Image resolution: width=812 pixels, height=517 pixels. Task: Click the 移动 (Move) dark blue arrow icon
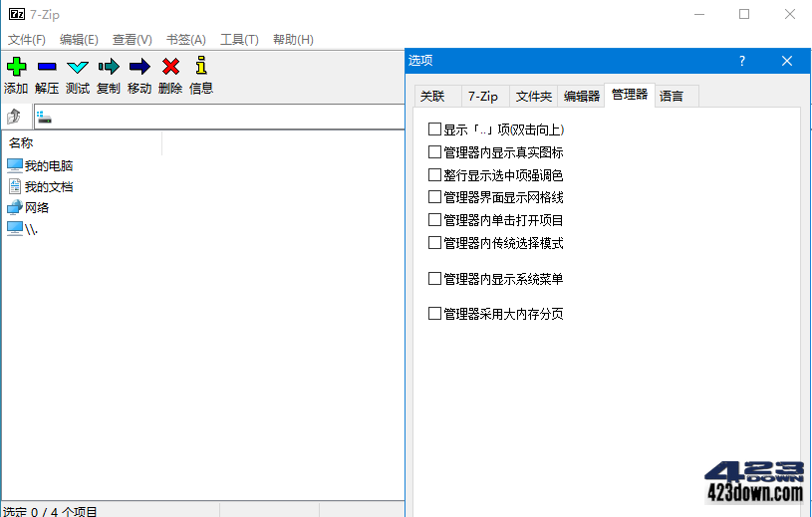coord(139,66)
